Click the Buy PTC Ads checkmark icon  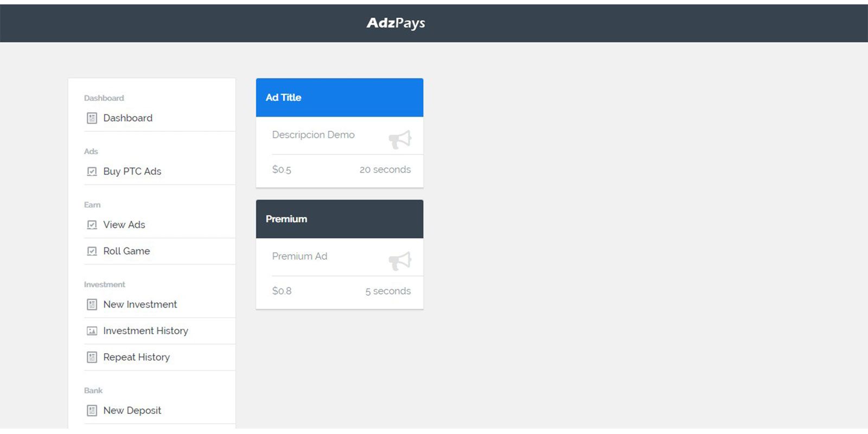(92, 171)
